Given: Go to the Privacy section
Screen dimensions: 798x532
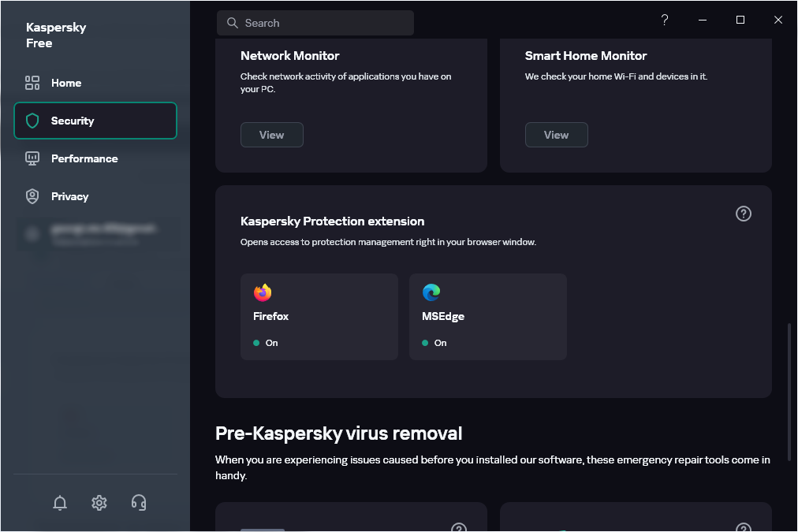Looking at the screenshot, I should pos(95,196).
